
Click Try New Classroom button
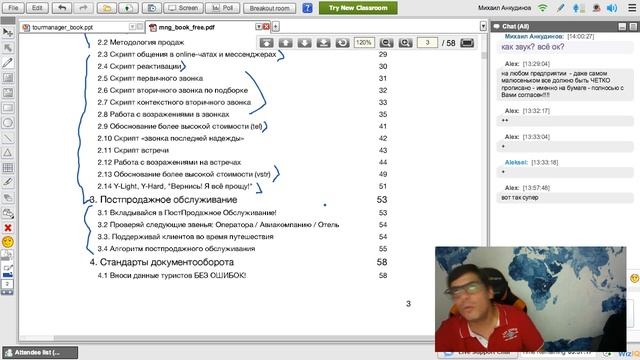[358, 8]
